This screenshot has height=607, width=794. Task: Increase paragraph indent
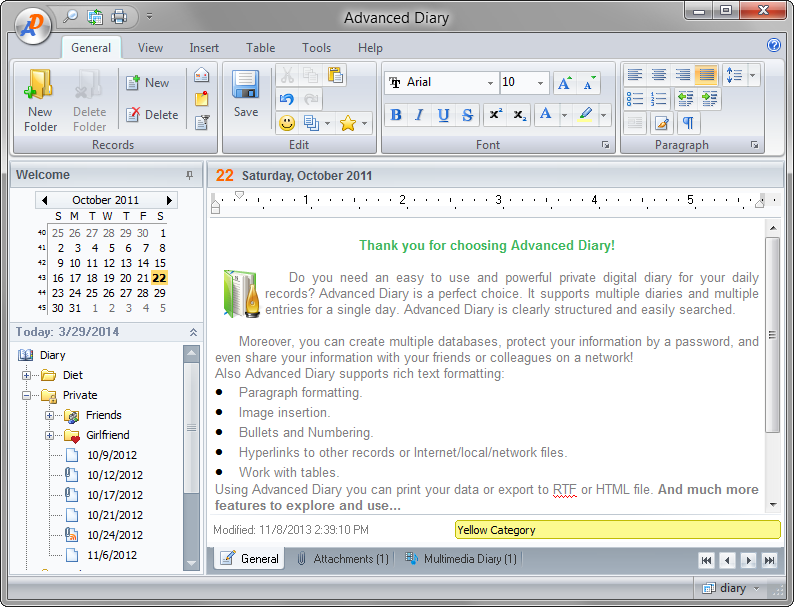[x=709, y=99]
